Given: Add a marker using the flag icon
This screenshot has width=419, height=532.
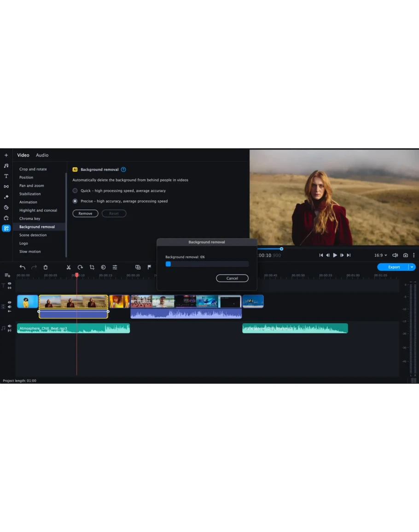Looking at the screenshot, I should [x=149, y=267].
